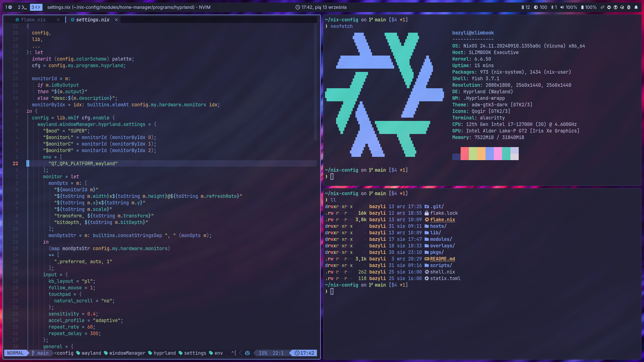Open the flake.nix link in file listing
This screenshot has width=644, height=362.
coord(442,220)
